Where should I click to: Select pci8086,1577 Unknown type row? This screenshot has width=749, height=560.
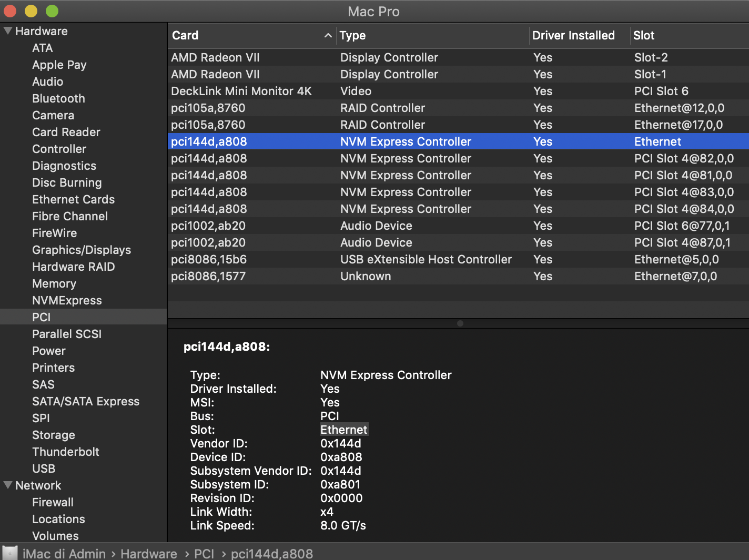[x=458, y=276]
